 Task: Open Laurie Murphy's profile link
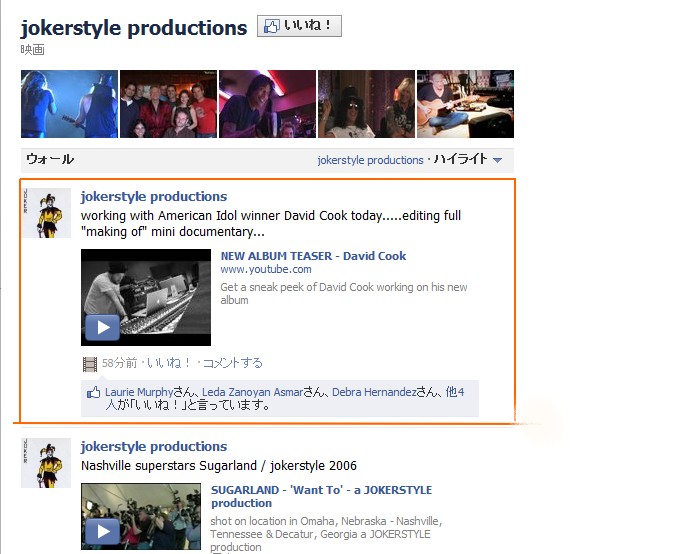click(139, 392)
